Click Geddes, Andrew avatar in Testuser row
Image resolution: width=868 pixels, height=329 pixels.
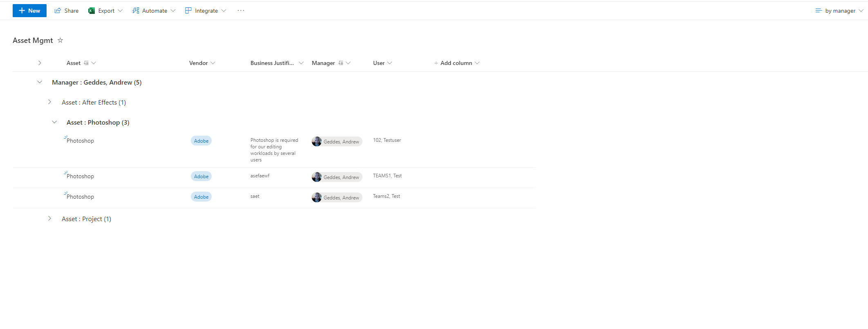pos(317,141)
